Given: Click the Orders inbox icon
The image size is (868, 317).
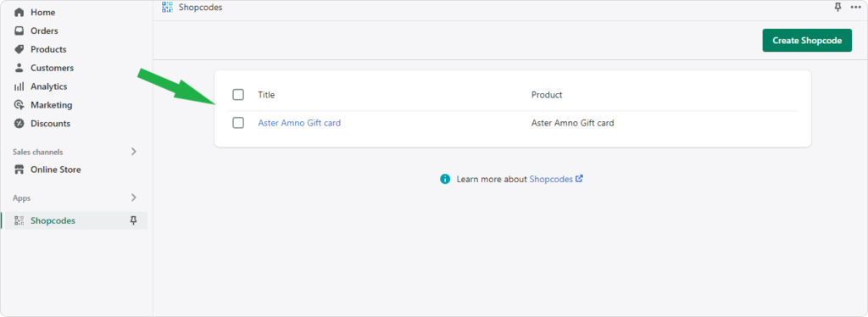Looking at the screenshot, I should pos(19,31).
